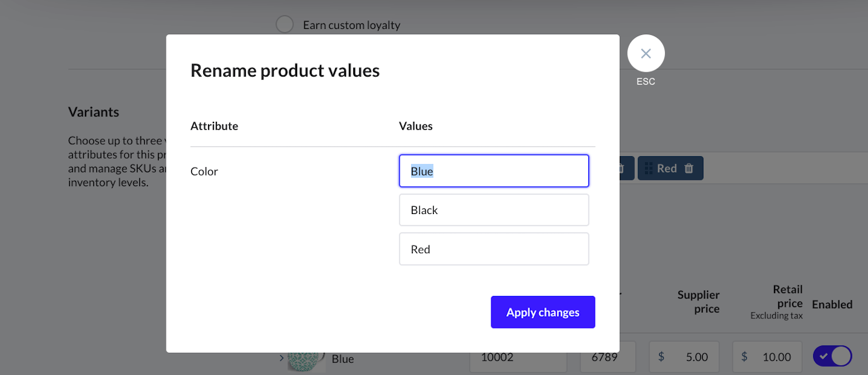Click the Black value input field
The image size is (868, 375).
494,210
